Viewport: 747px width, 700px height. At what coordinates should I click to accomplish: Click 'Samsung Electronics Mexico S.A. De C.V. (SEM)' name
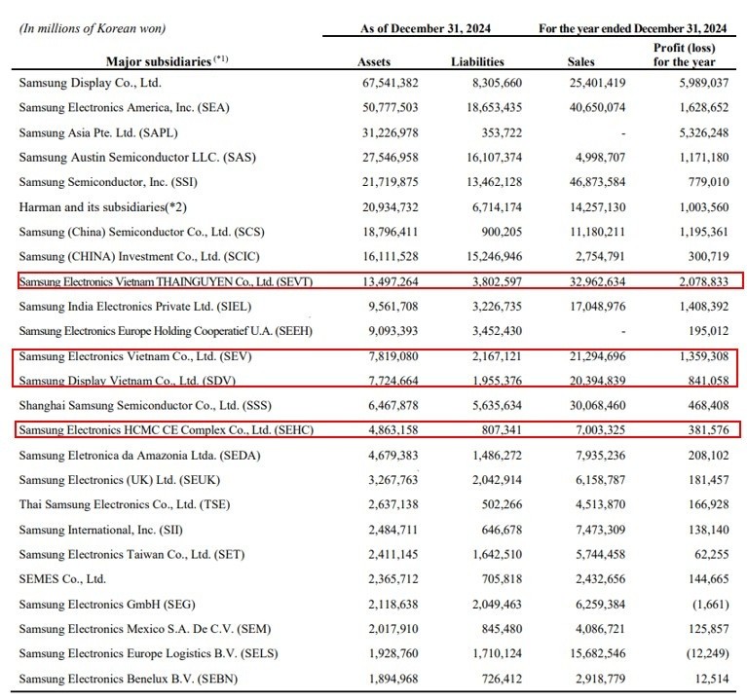pos(145,630)
